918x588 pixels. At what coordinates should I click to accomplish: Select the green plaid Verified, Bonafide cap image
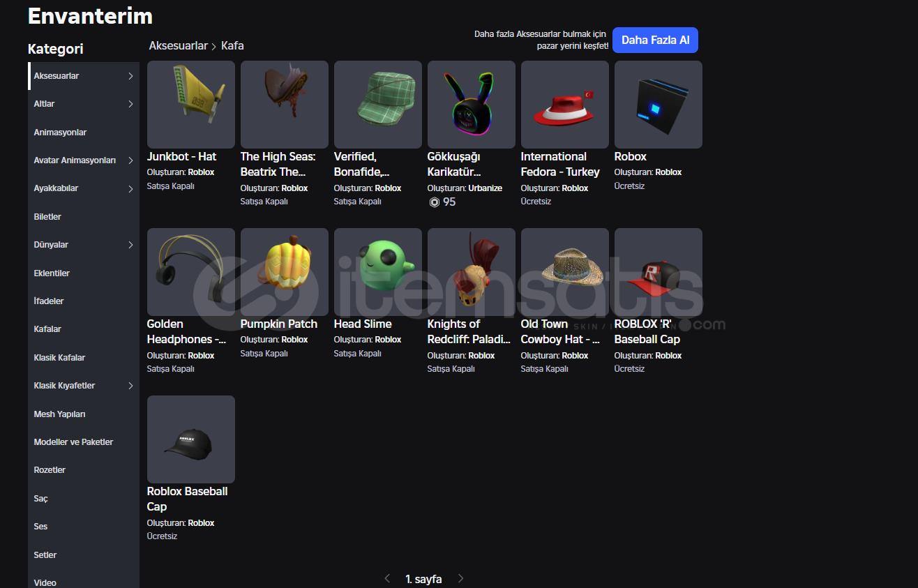pos(378,105)
